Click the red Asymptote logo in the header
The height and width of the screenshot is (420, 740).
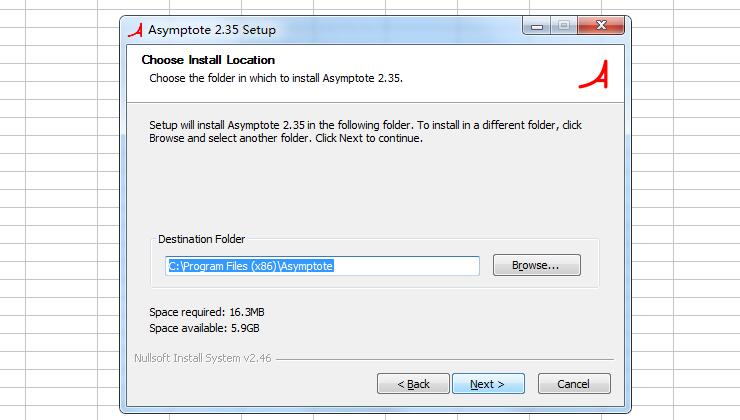coord(597,74)
